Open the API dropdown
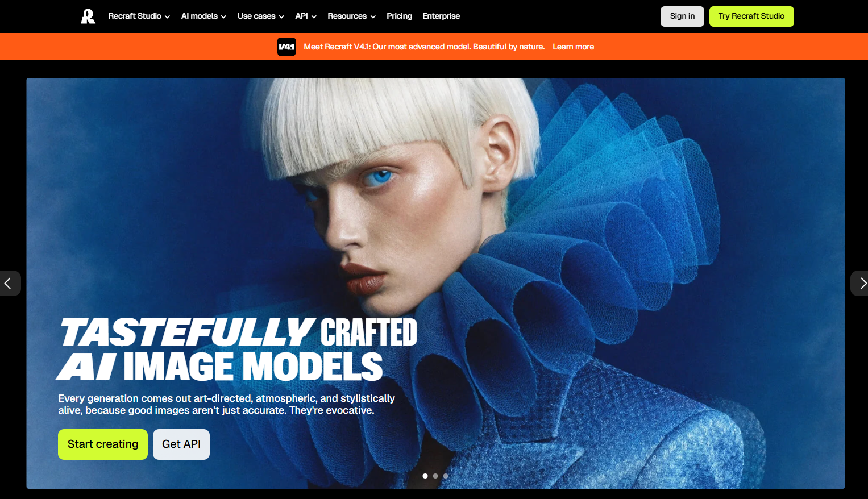The width and height of the screenshot is (868, 499). (x=306, y=16)
